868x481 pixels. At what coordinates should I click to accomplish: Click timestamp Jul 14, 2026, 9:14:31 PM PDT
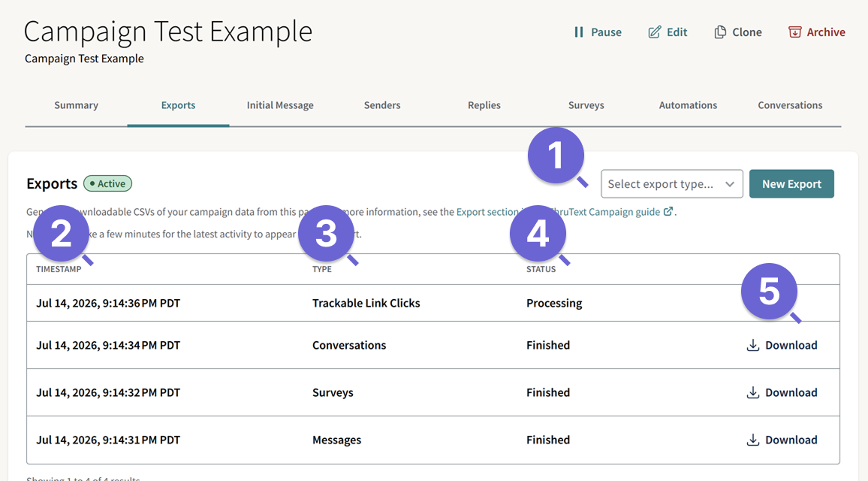pos(108,440)
